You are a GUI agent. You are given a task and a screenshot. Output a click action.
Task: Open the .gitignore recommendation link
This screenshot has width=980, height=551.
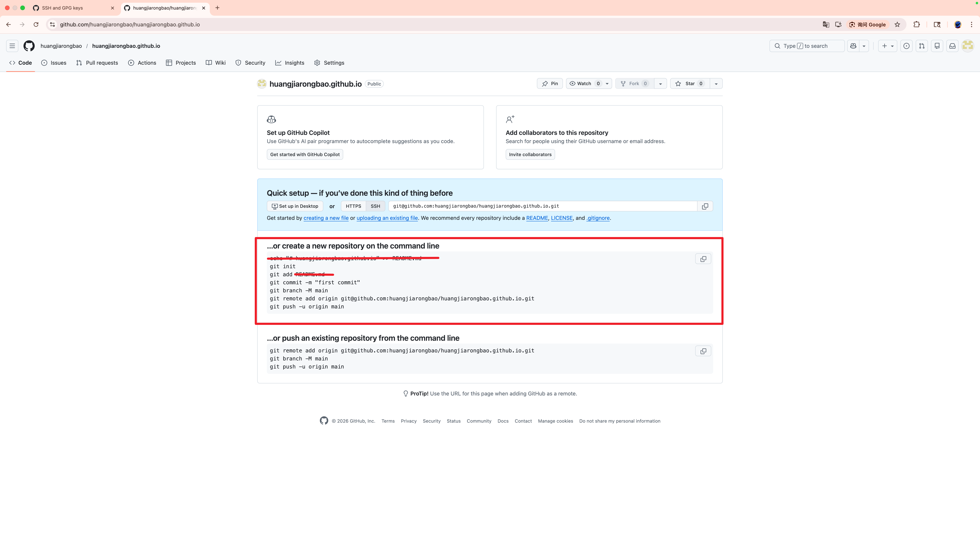tap(598, 218)
